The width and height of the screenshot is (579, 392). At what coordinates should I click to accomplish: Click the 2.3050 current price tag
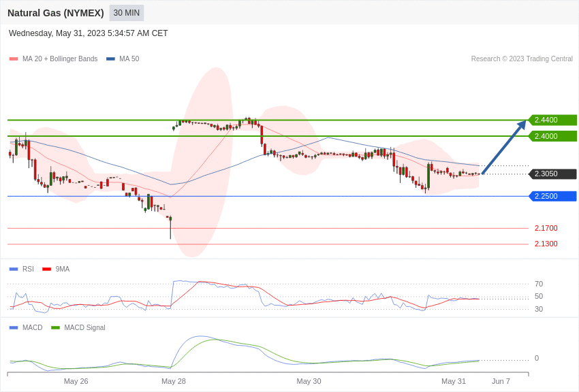pyautogui.click(x=552, y=174)
